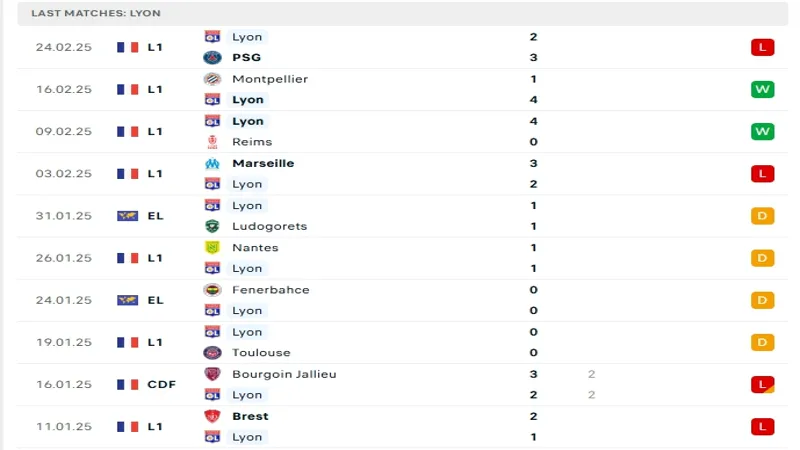Click the Fenerbahce club crest icon

212,290
